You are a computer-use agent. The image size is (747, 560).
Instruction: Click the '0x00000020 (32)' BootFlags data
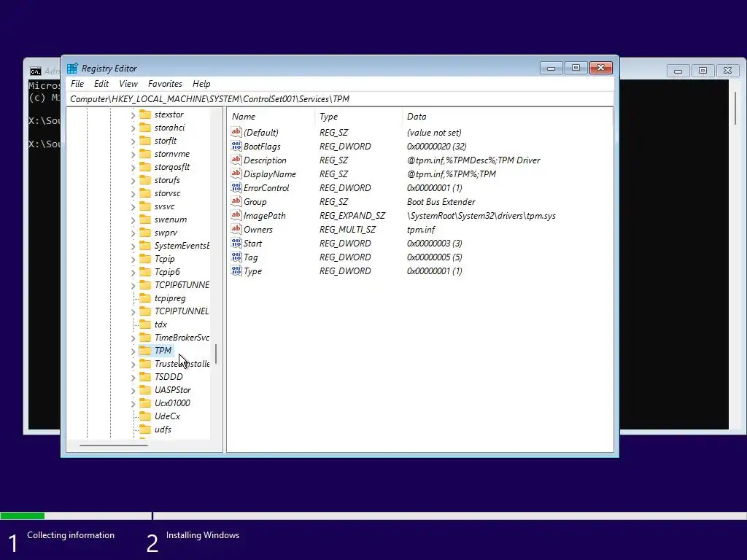pyautogui.click(x=436, y=146)
